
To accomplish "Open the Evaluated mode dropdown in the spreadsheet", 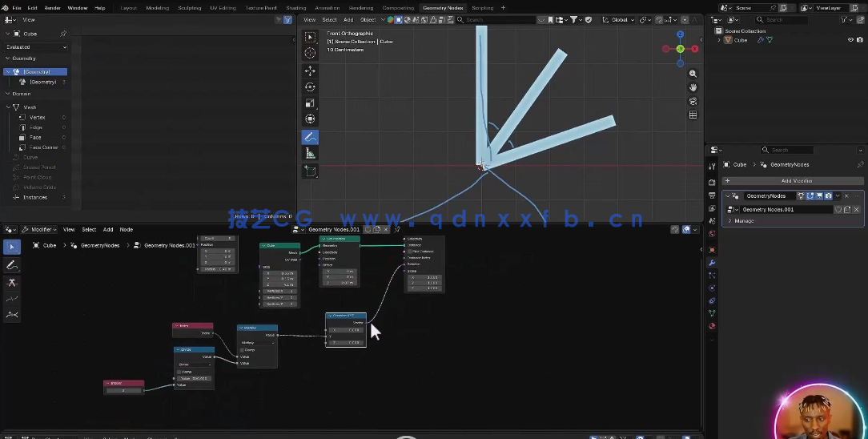I will [x=36, y=47].
